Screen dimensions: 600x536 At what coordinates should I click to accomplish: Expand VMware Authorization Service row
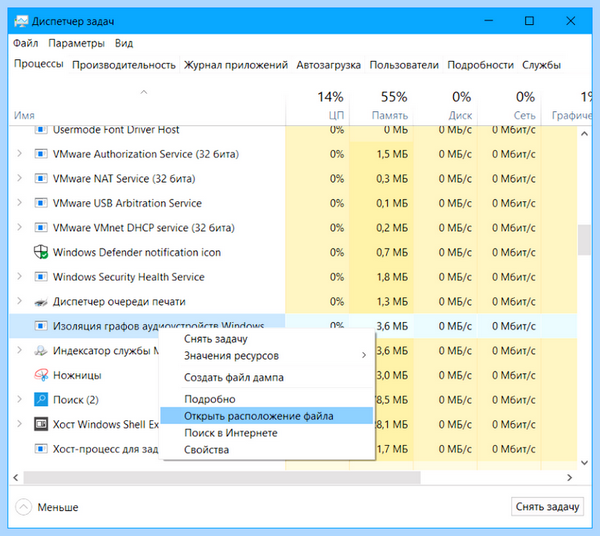point(20,154)
